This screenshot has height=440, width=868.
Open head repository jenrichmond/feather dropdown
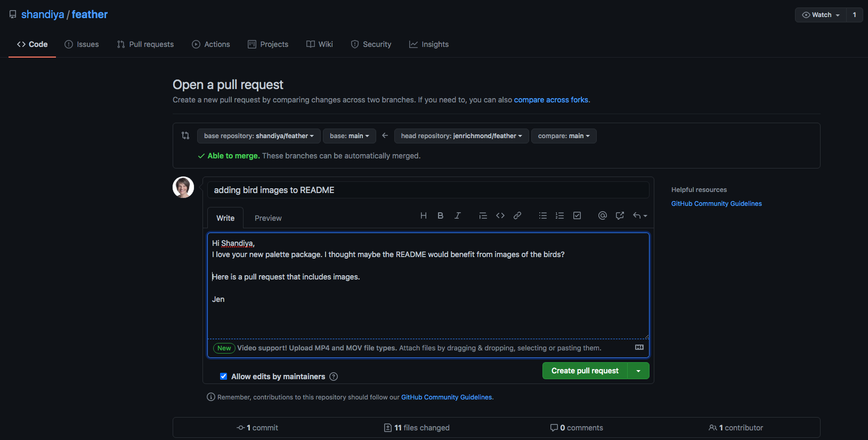(x=461, y=136)
